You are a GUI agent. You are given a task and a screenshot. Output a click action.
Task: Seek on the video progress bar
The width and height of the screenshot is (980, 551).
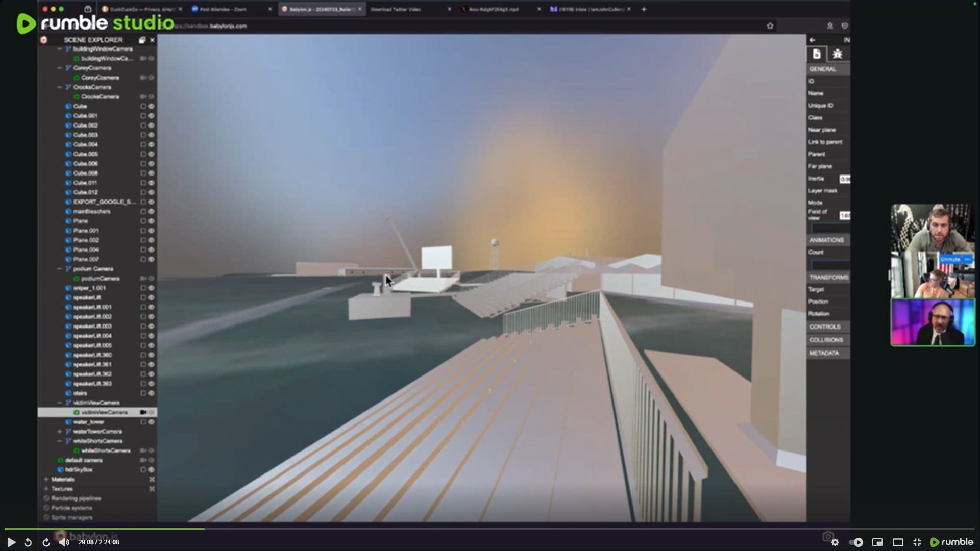coord(490,529)
